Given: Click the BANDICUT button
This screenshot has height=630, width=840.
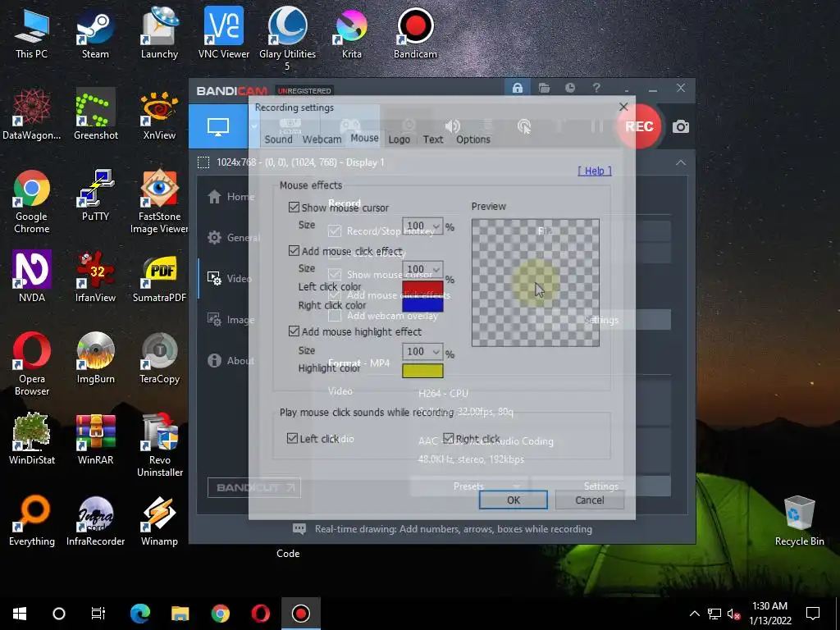Looking at the screenshot, I should click(254, 487).
